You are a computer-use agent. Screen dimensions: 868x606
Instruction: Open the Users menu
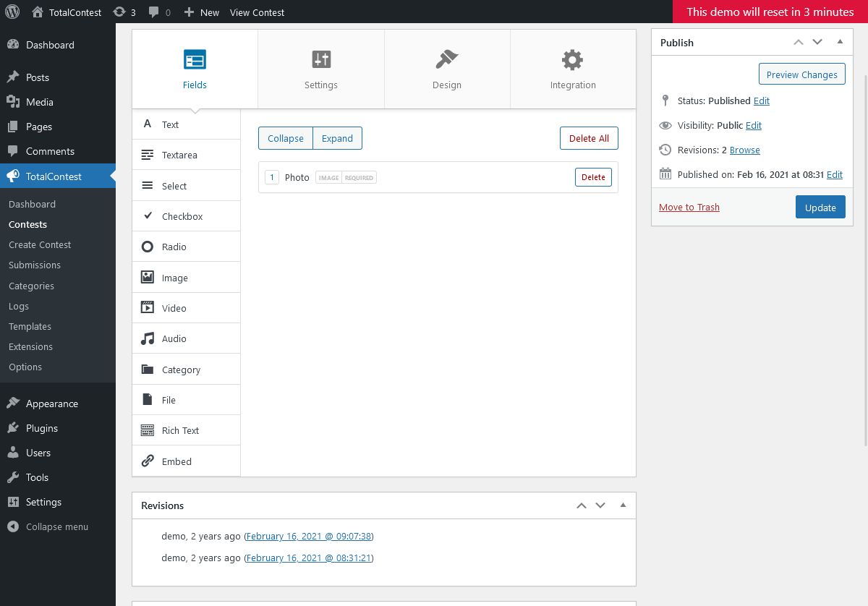(x=58, y=453)
